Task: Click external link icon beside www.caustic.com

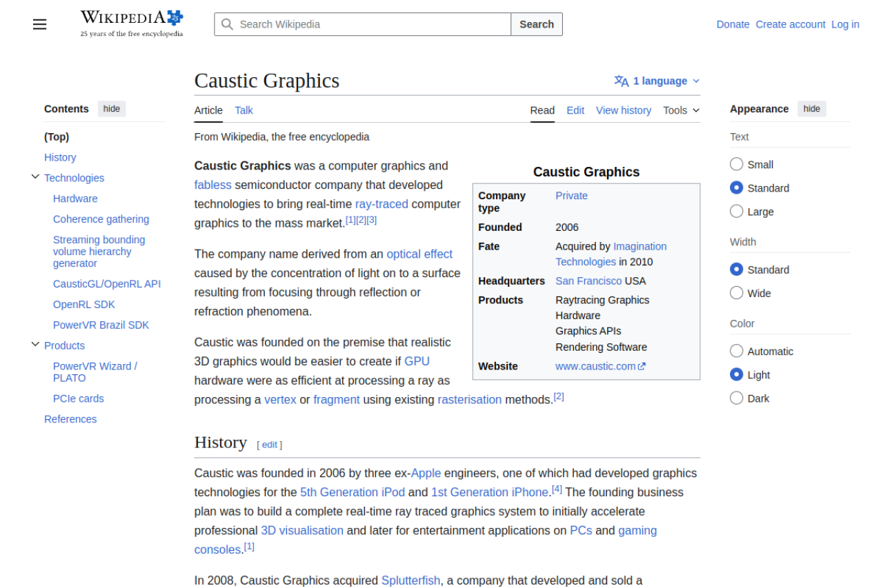Action: [642, 367]
